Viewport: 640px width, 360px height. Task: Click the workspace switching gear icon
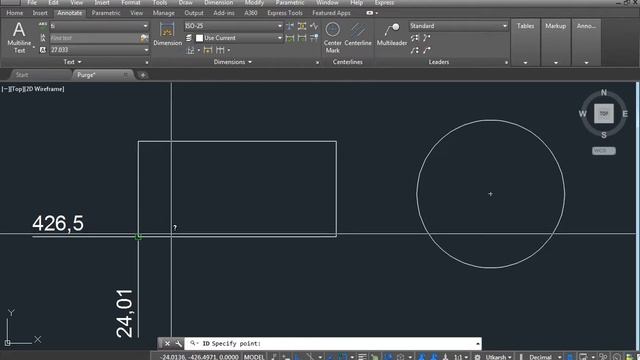tap(477, 357)
